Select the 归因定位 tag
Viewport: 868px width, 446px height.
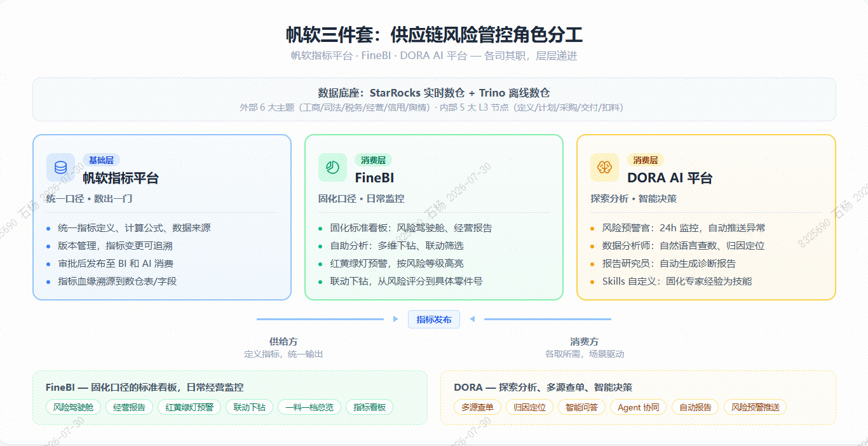530,407
